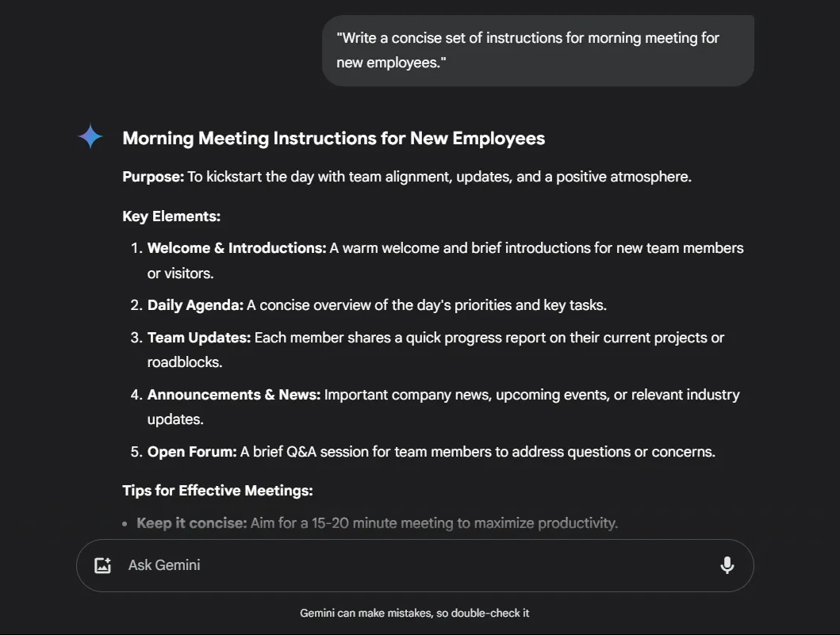Click the Morning Meeting Instructions response heading
840x635 pixels.
point(333,138)
